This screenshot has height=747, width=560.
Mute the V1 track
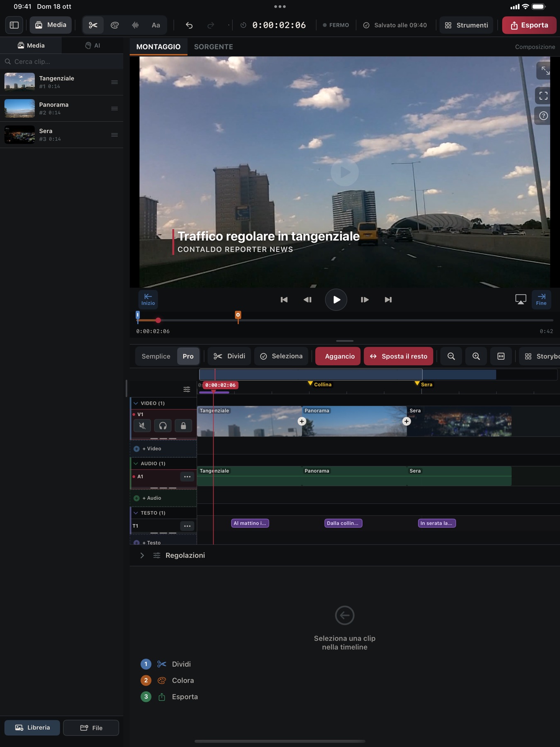(142, 426)
